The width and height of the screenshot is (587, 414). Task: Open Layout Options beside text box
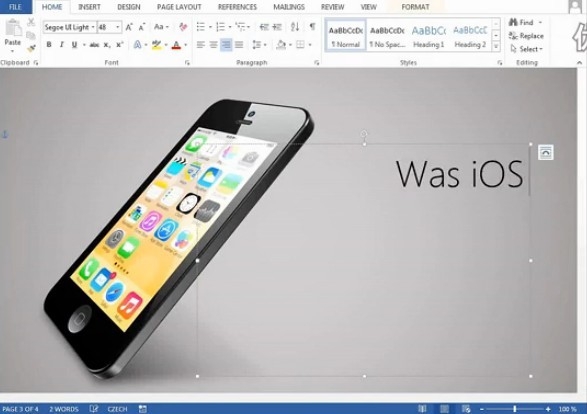[545, 152]
